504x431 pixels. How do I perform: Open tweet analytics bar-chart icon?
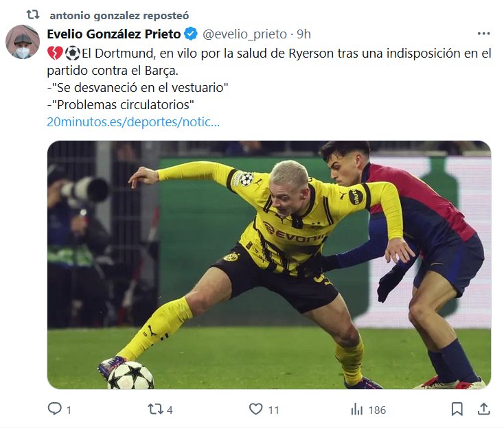[356, 409]
